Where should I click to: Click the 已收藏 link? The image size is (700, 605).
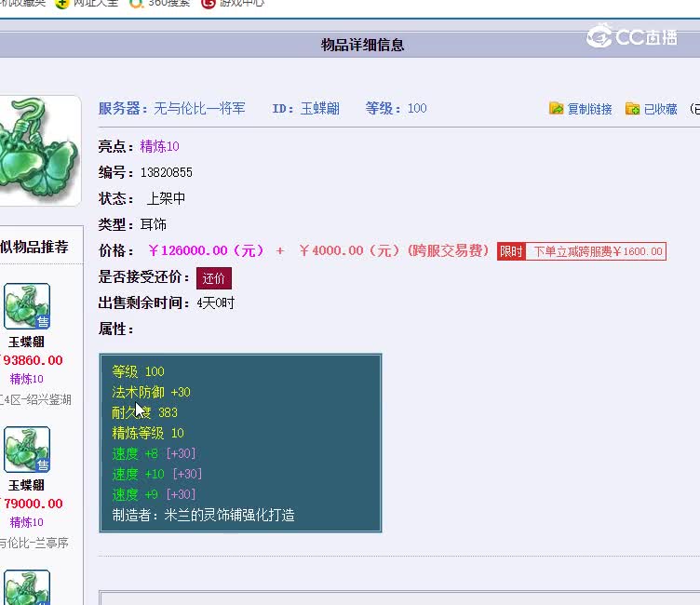pos(660,109)
